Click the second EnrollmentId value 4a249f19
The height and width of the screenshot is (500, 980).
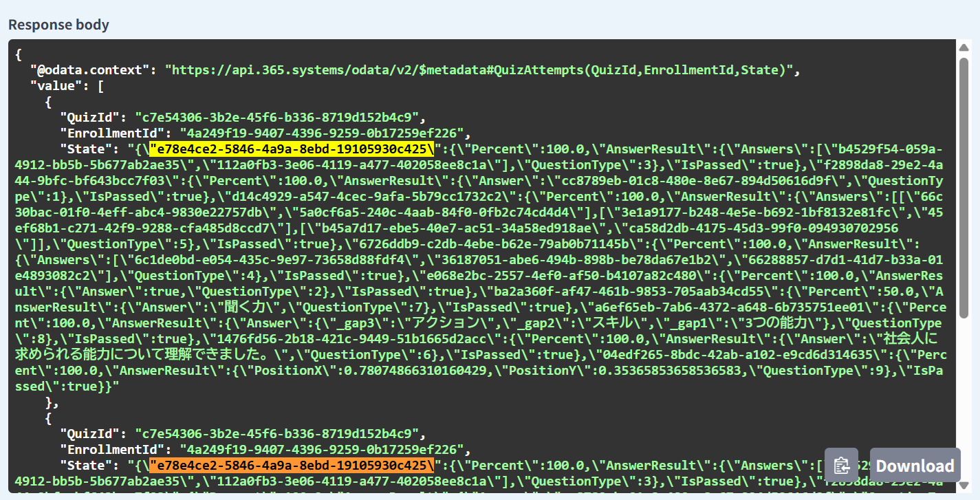[x=320, y=449]
